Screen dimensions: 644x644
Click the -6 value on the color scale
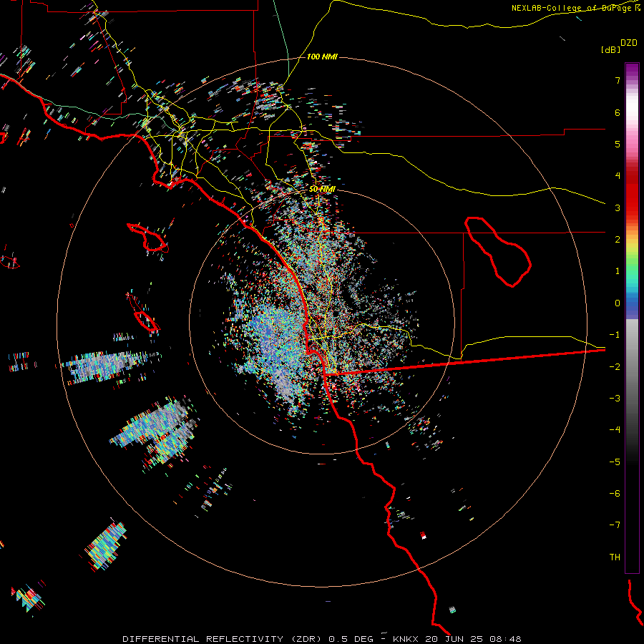(x=615, y=493)
